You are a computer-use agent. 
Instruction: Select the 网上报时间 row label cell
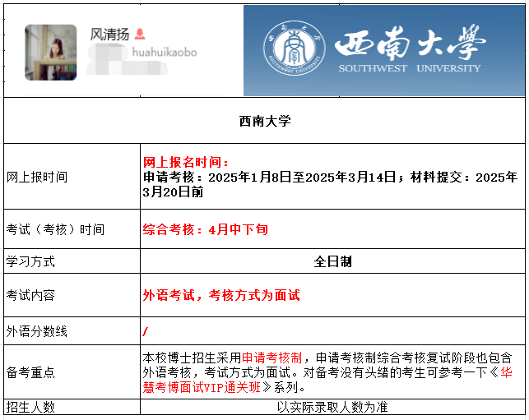click(x=72, y=176)
